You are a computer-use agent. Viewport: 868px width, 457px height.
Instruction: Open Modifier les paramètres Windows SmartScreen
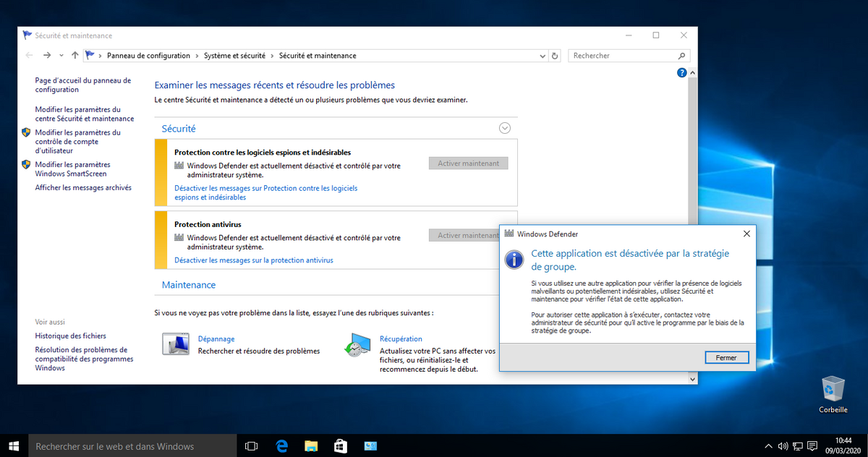[73, 169]
